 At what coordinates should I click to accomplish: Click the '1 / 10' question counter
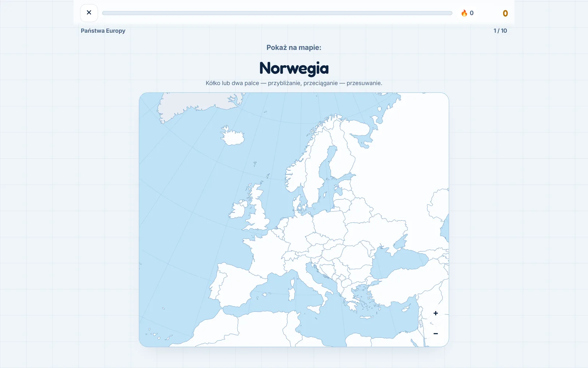(x=500, y=31)
